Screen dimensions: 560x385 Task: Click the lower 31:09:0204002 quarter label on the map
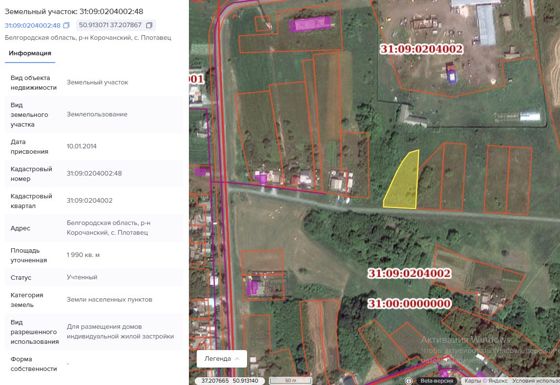click(x=409, y=274)
